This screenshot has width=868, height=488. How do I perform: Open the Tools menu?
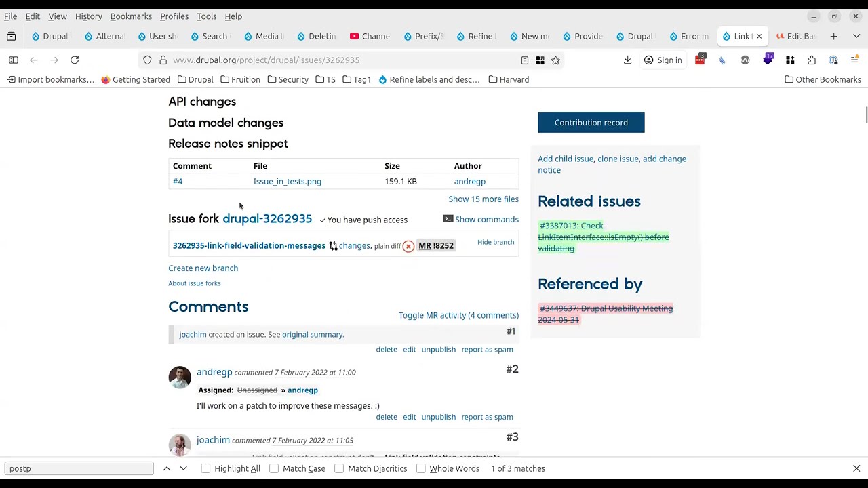coord(206,16)
